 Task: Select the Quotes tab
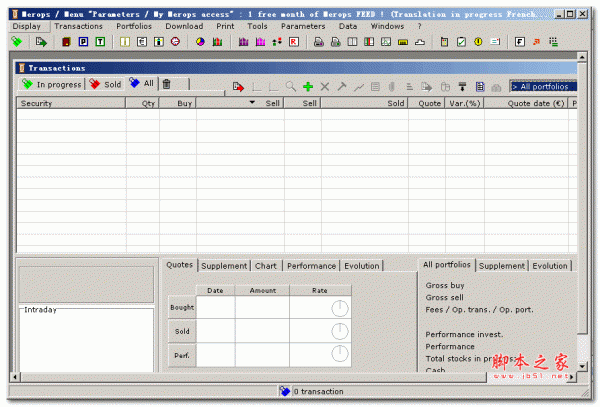click(179, 265)
